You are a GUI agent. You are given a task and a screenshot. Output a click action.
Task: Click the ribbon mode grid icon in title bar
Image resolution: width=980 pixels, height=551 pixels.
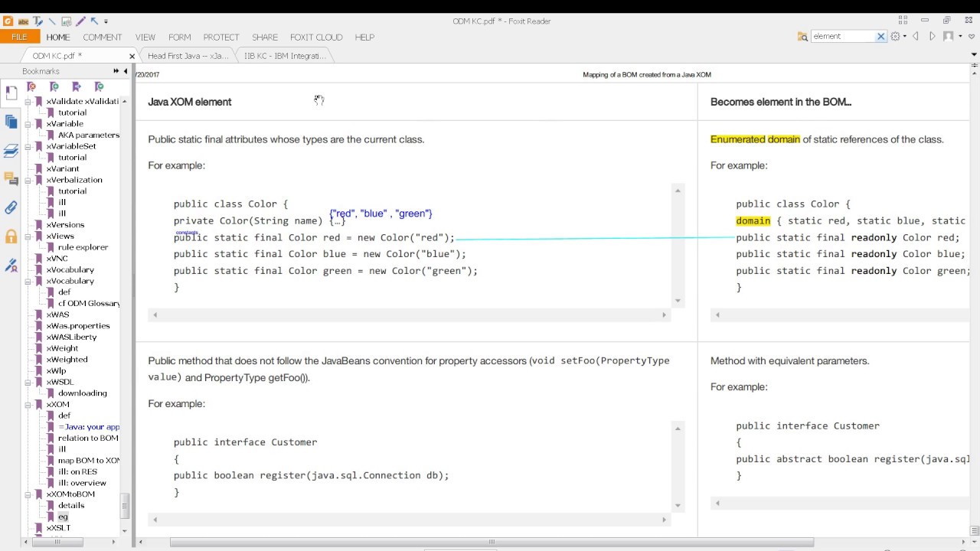coord(903,21)
